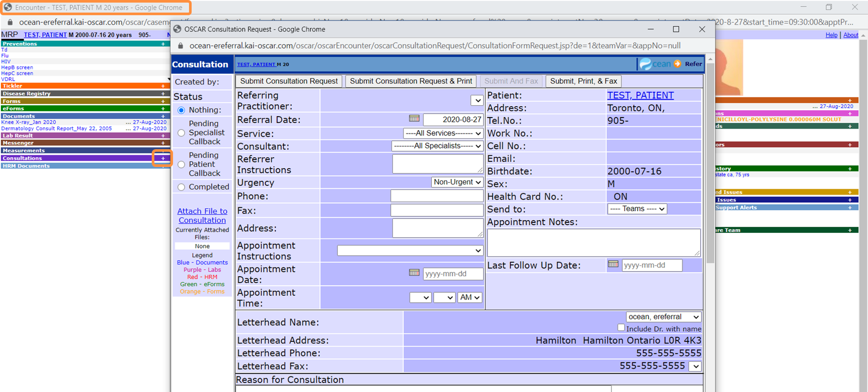Add a new Consultations entry with the plus icon
868x392 pixels.
163,158
